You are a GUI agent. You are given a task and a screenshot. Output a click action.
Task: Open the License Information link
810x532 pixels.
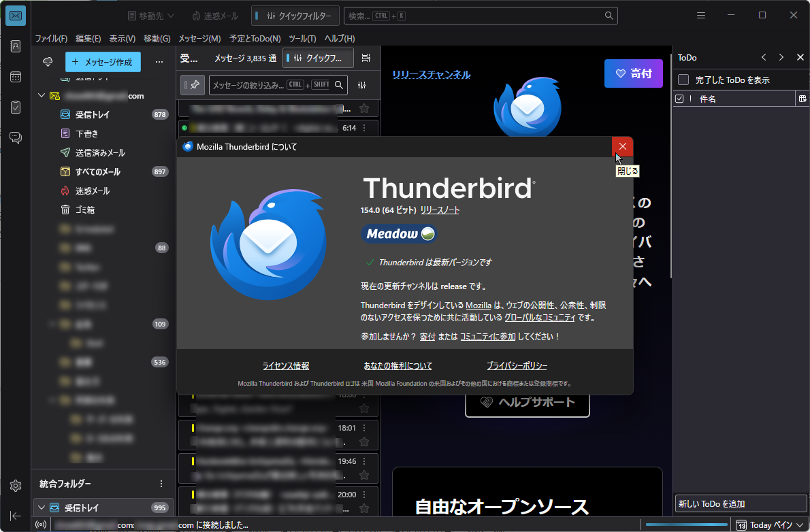coord(286,366)
